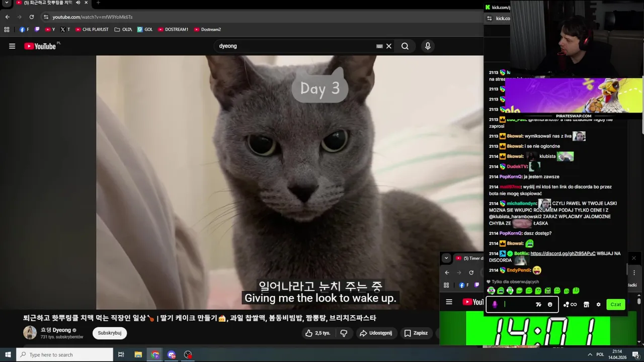This screenshot has width=644, height=362.
Task: Mute the tab via speaker icon
Action: 78,3
